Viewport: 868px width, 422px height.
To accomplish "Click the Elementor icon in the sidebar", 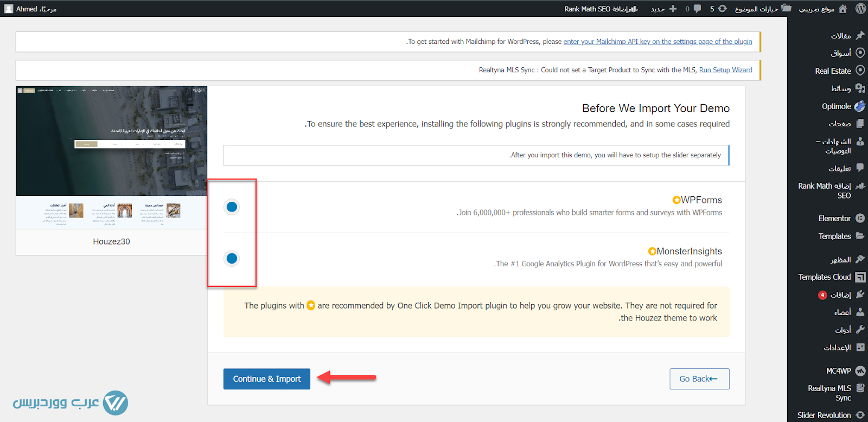I will [x=860, y=219].
